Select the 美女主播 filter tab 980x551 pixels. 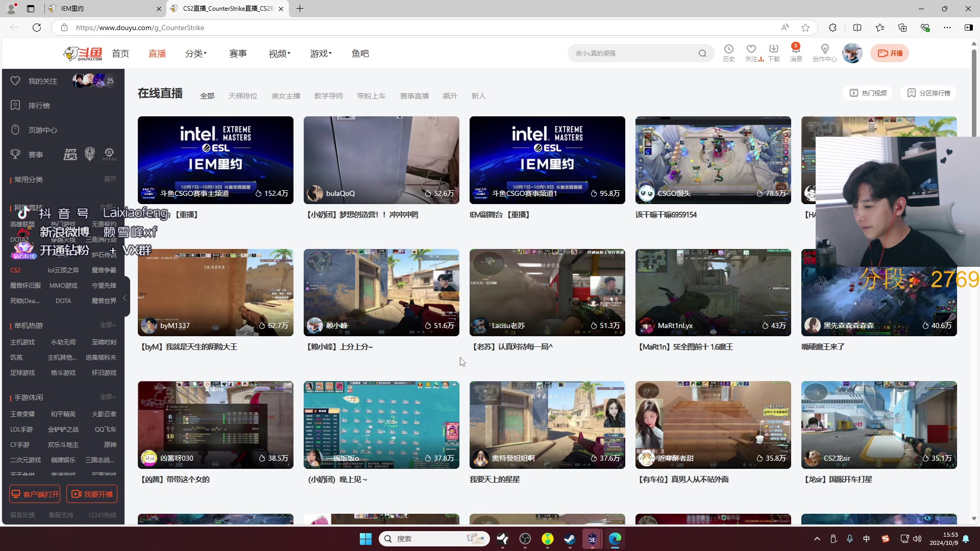click(286, 96)
